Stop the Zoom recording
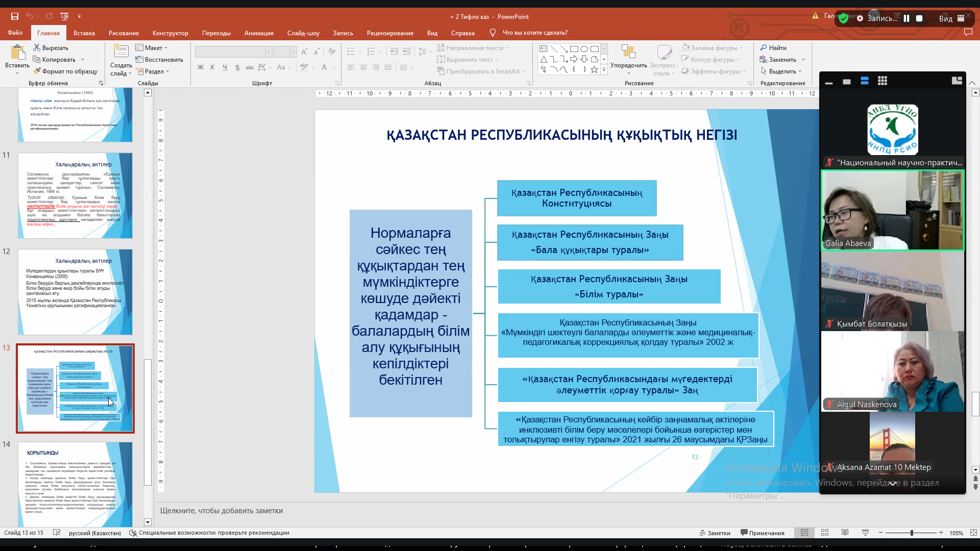 919,18
